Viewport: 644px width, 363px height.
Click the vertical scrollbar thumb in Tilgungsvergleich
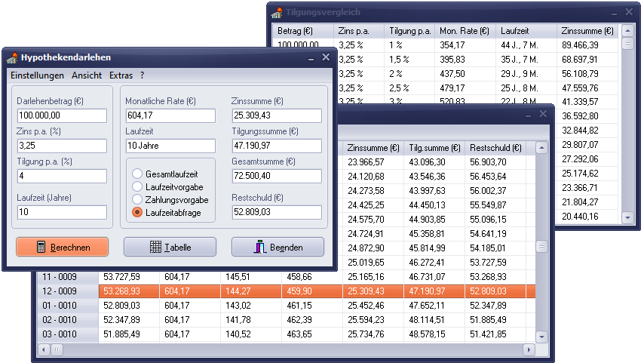point(627,44)
